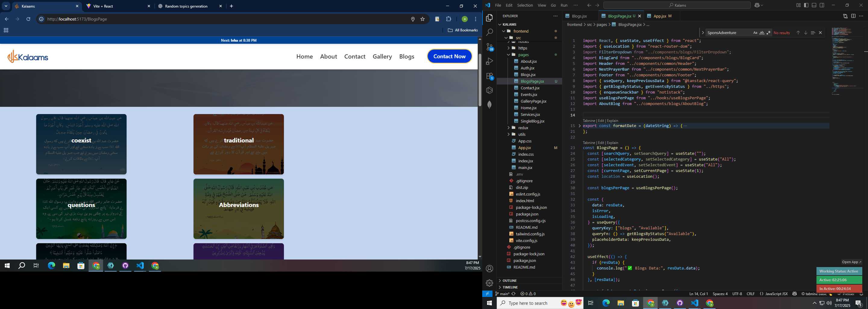Reload the page in Chrome
The width and height of the screenshot is (868, 309).
[x=28, y=19]
